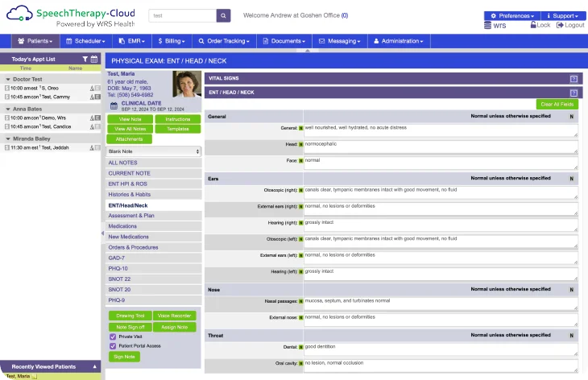Toggle the Patient Portal Access checkbox

click(x=113, y=346)
